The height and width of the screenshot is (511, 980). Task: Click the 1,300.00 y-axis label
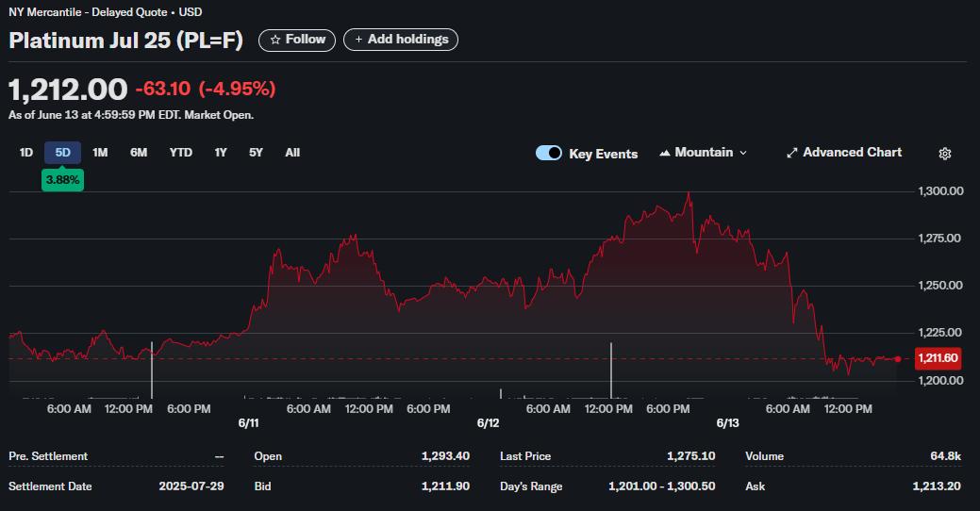(940, 191)
